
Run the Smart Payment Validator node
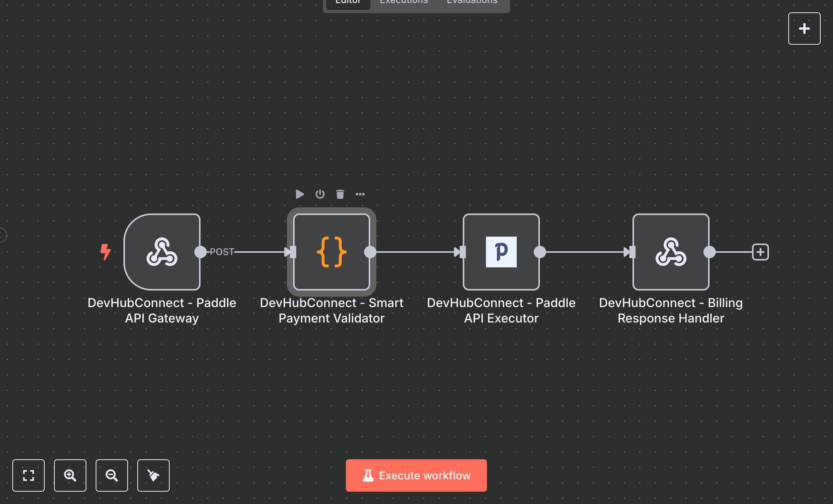pos(300,194)
